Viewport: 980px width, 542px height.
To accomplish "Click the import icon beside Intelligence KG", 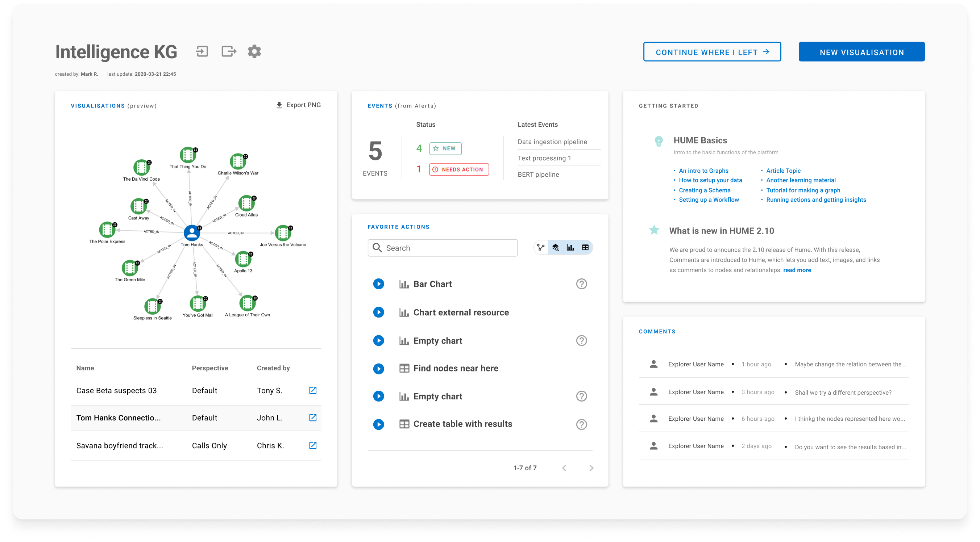I will [x=202, y=51].
